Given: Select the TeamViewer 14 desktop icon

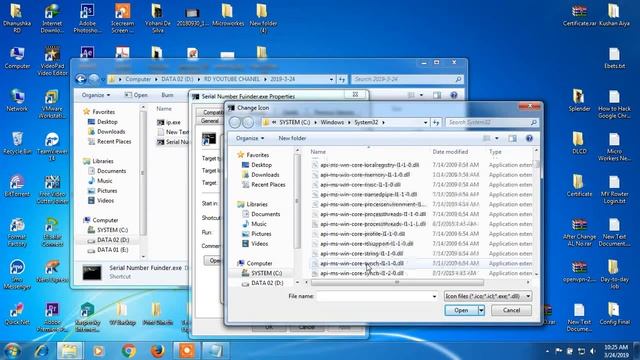Looking at the screenshot, I should click(x=52, y=147).
